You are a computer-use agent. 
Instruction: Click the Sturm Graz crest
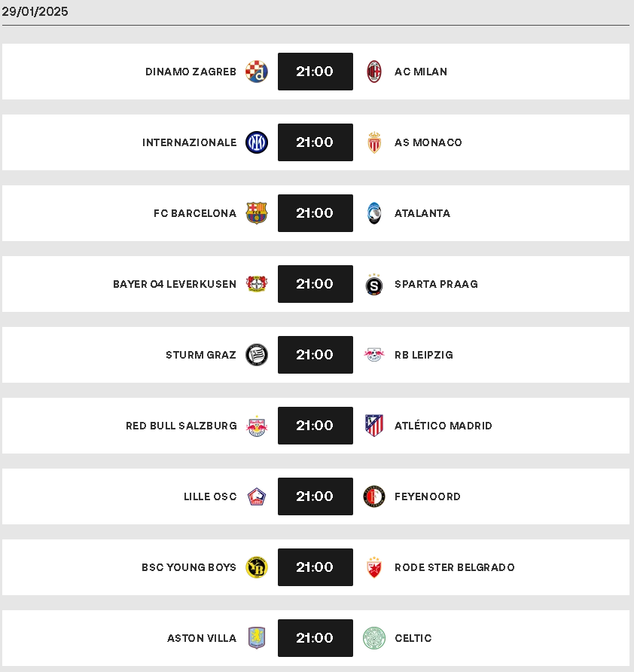257,355
